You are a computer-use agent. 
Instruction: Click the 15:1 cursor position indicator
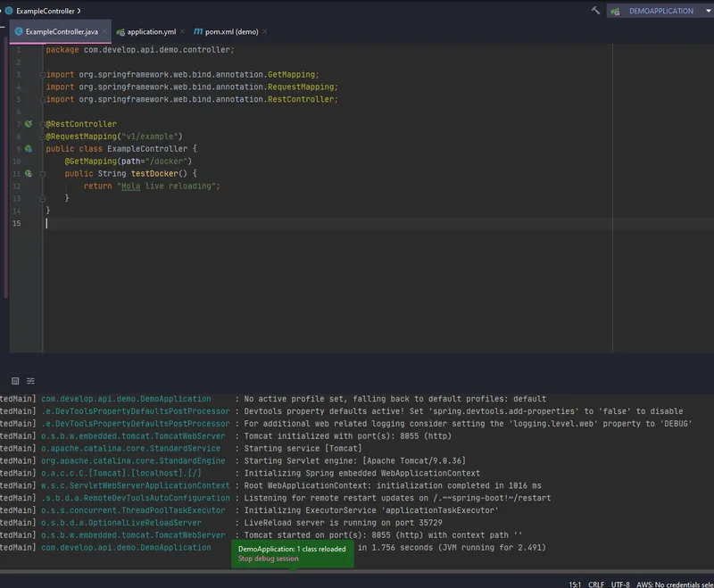pyautogui.click(x=575, y=584)
